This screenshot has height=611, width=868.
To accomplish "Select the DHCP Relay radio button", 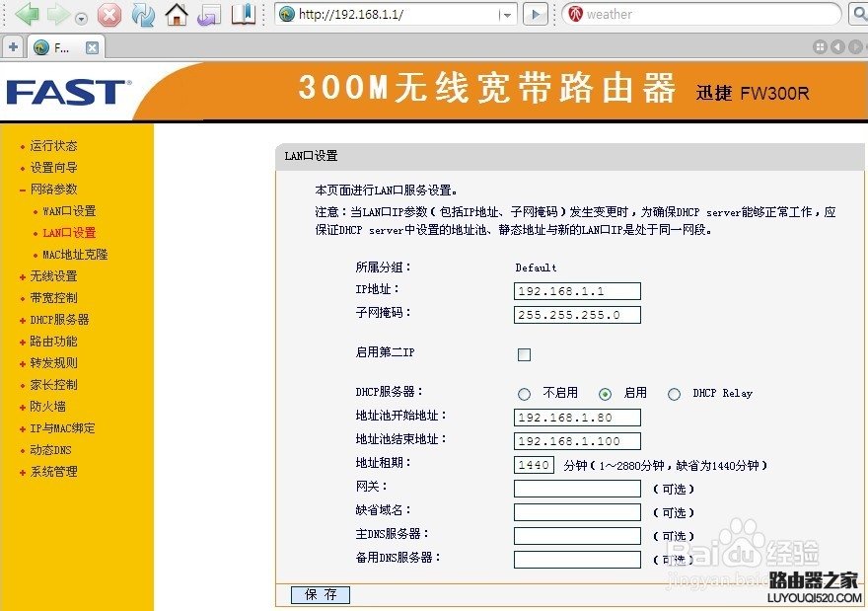I will pos(675,393).
